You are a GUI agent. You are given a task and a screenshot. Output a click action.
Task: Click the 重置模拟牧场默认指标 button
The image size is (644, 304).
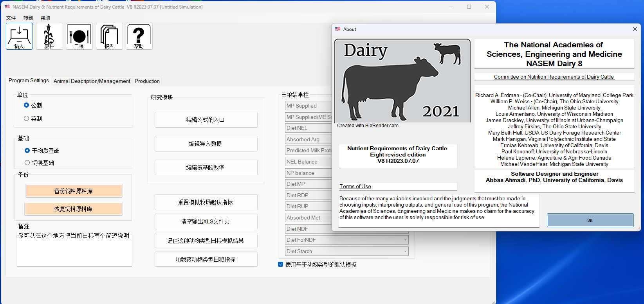click(206, 202)
